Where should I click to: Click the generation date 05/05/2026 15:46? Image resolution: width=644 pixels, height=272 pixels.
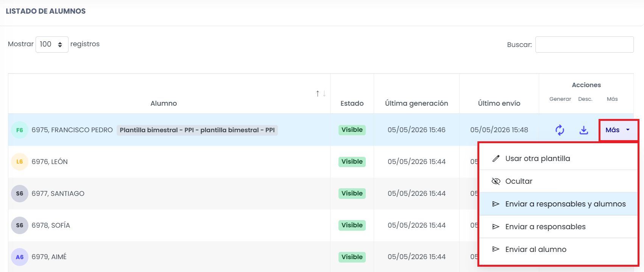click(x=416, y=130)
